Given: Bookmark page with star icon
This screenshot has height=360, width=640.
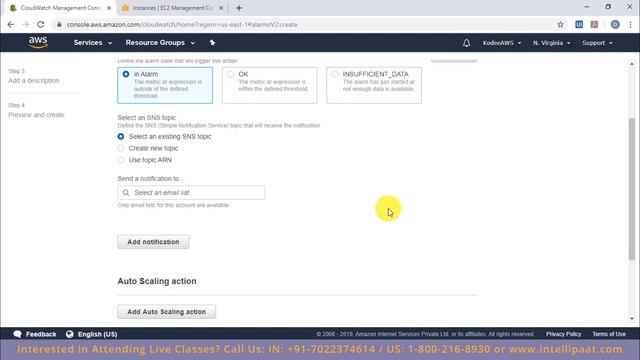Looking at the screenshot, I should (x=560, y=24).
